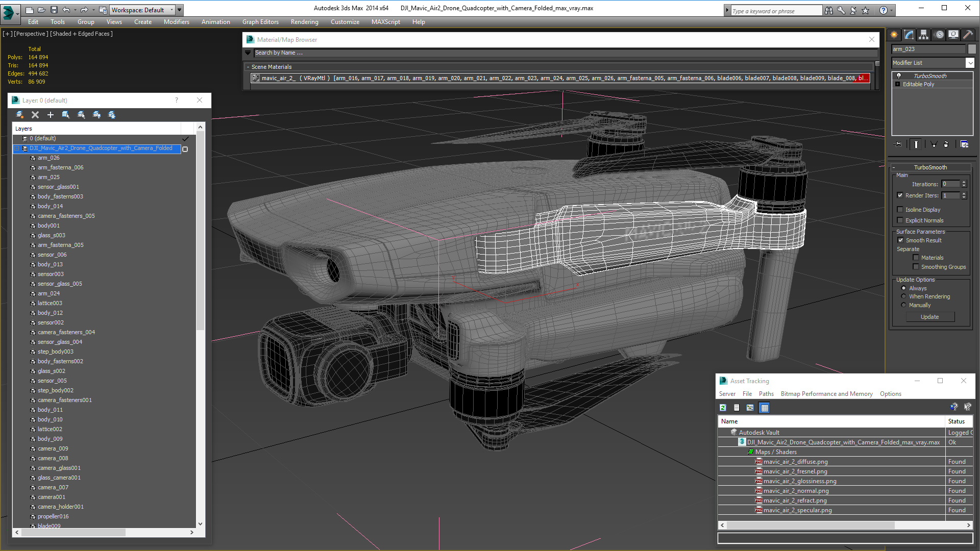Screen dimensions: 980x551
Task: Open the Utilities hammer panel tab
Action: pos(968,35)
